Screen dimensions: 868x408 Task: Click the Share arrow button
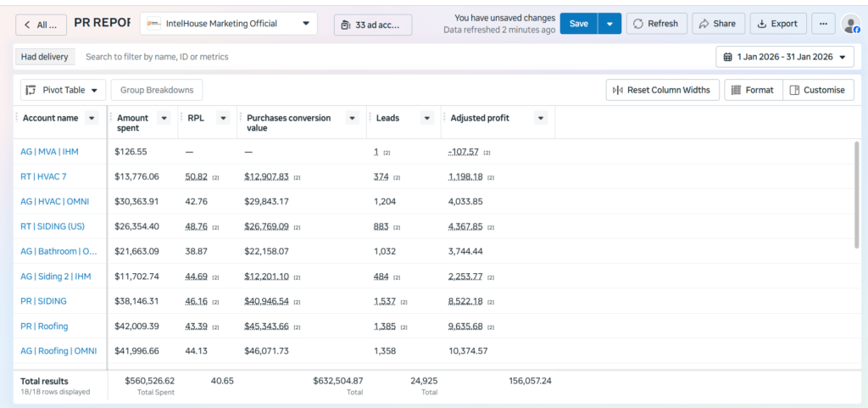718,24
